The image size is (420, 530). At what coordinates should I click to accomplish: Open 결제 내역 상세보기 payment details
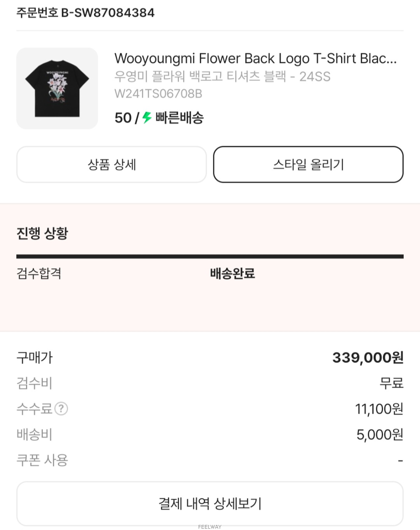click(210, 504)
